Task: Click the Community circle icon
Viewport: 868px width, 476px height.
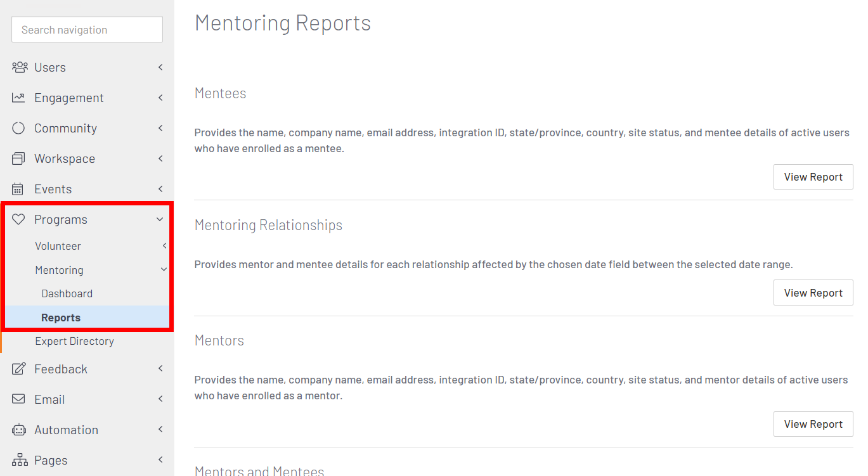Action: [18, 128]
